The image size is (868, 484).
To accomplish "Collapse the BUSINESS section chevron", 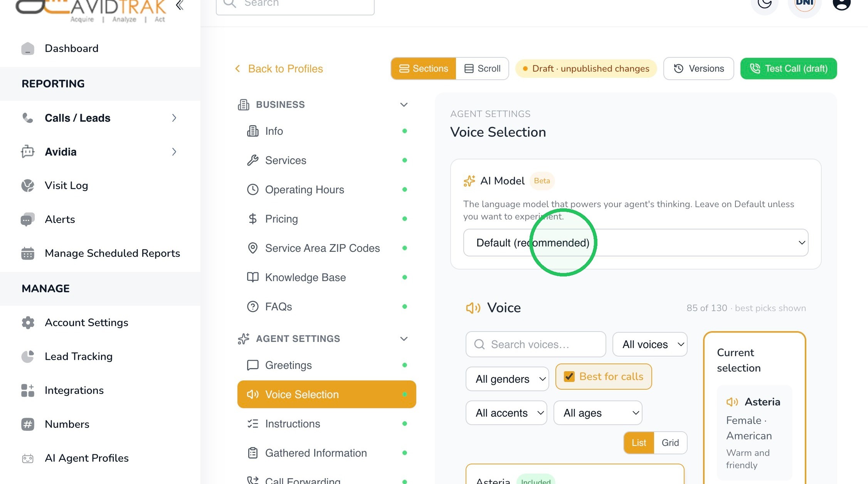I will pos(404,105).
